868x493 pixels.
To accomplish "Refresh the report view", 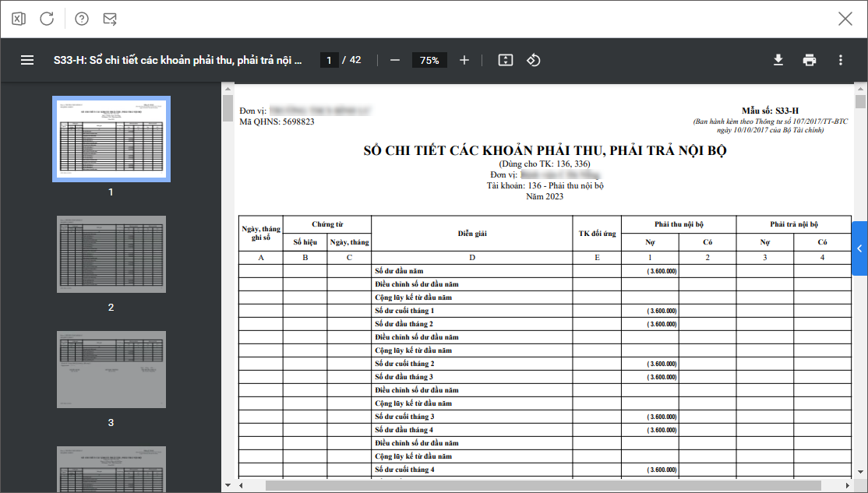I will coord(47,18).
